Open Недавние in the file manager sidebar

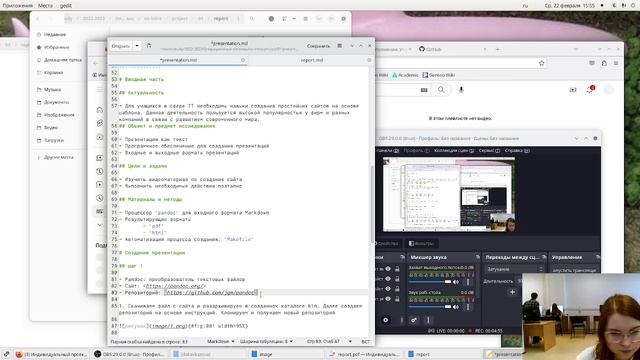(x=55, y=35)
